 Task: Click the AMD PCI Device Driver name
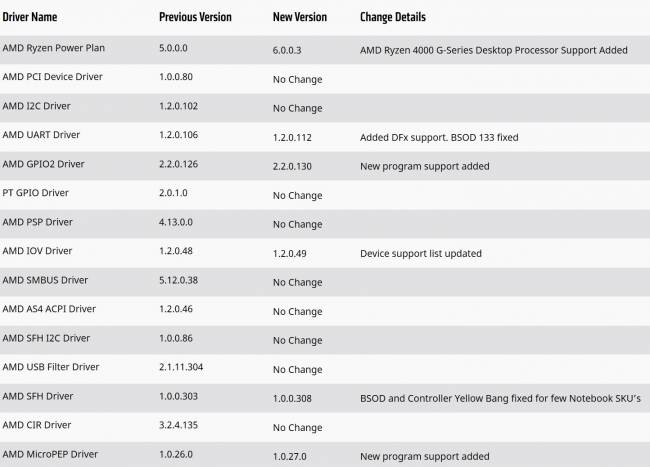pyautogui.click(x=52, y=76)
